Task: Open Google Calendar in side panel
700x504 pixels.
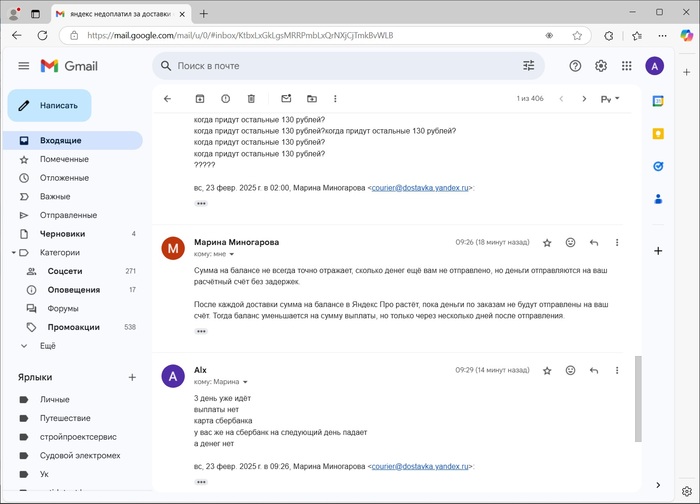Action: tap(658, 101)
